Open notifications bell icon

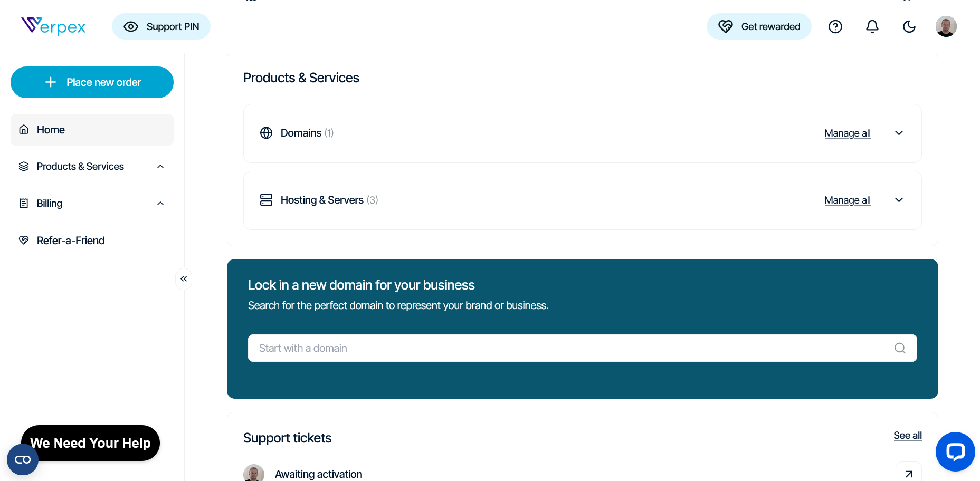coord(872,26)
